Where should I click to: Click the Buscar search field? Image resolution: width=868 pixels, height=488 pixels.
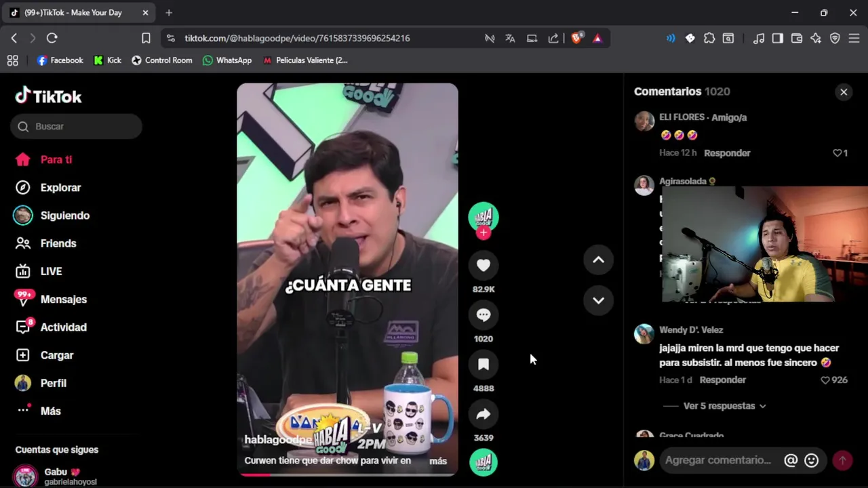tap(76, 126)
